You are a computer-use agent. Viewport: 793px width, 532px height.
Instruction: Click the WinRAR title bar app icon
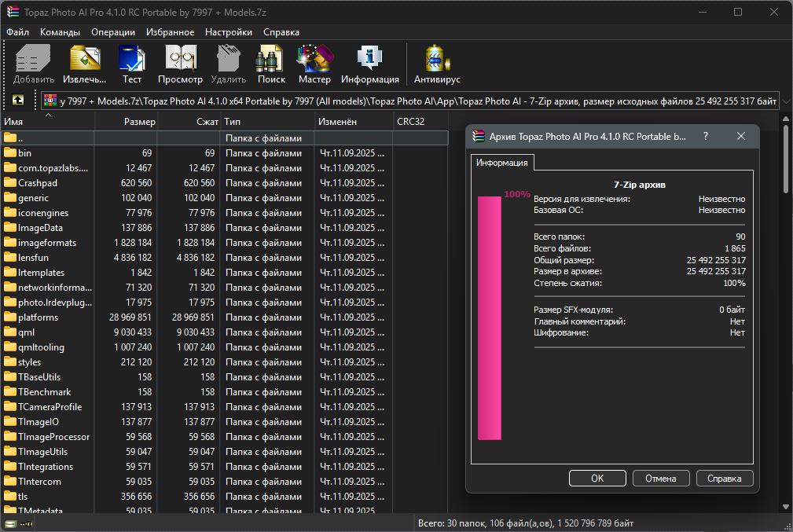[x=13, y=12]
